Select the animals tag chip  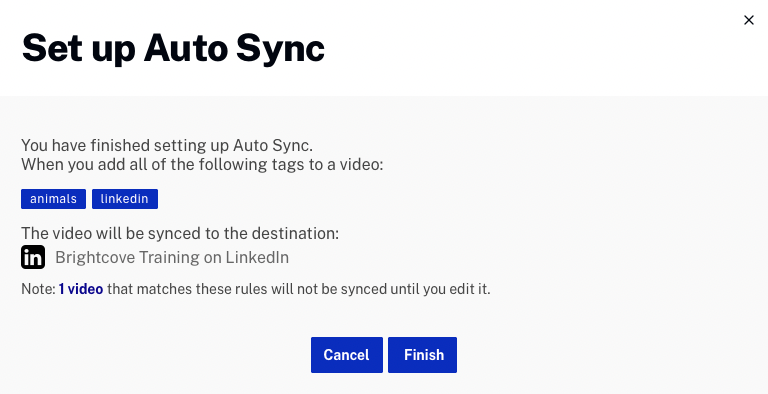coord(53,199)
